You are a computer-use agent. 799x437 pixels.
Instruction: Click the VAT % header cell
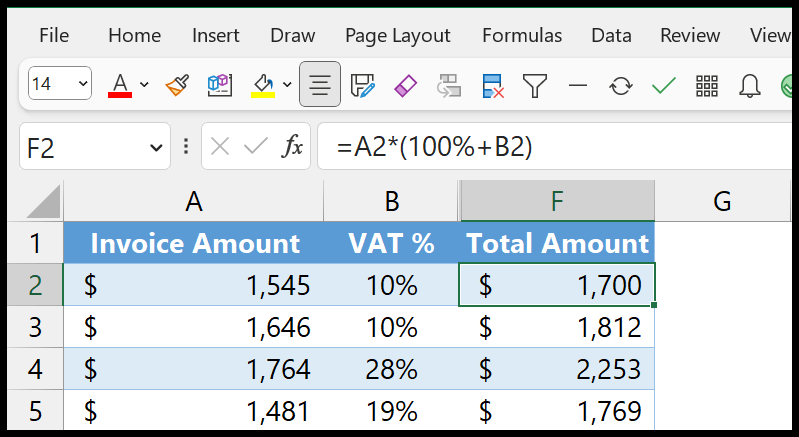tap(391, 243)
